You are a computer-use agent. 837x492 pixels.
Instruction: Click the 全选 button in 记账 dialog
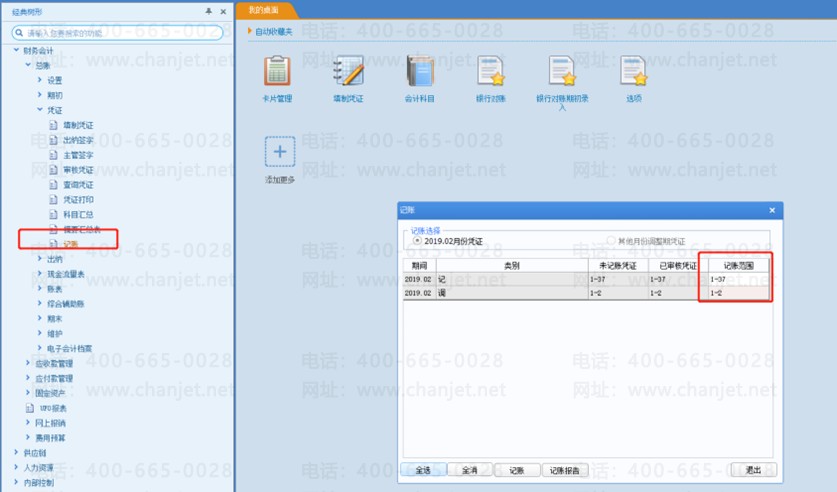[423, 470]
